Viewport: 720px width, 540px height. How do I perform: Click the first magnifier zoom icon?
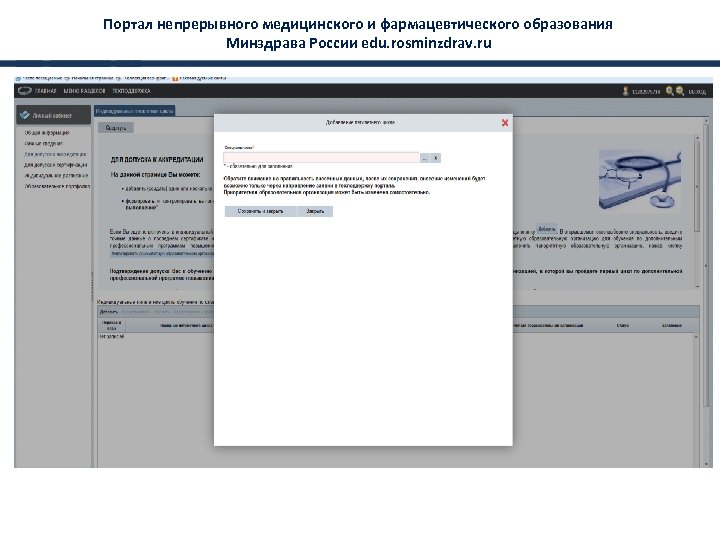coord(669,91)
